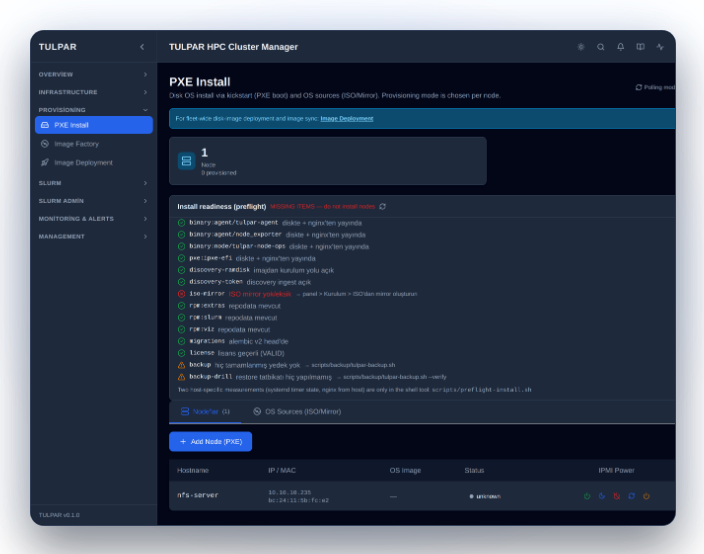
Task: Switch to OS Sources (ISO/Mirror) tab
Action: (x=297, y=412)
